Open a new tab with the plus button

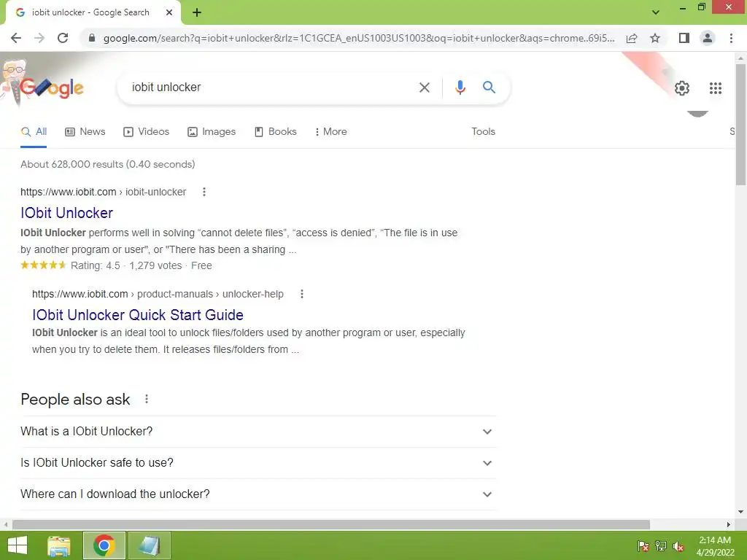coord(197,12)
